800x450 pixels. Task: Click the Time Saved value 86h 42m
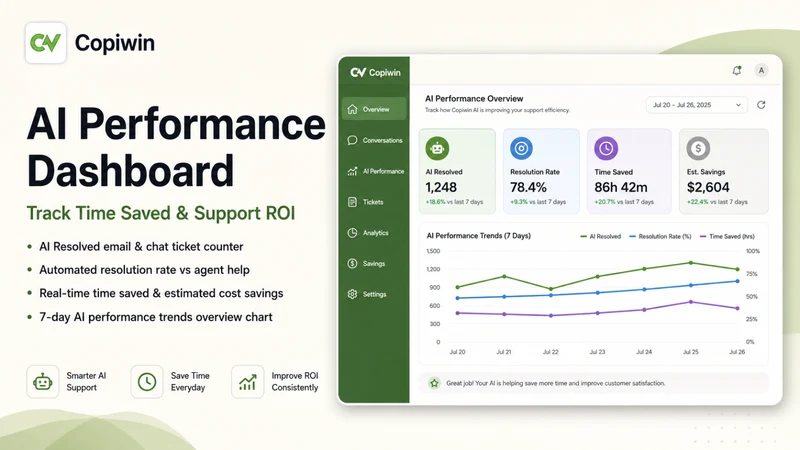pos(621,187)
